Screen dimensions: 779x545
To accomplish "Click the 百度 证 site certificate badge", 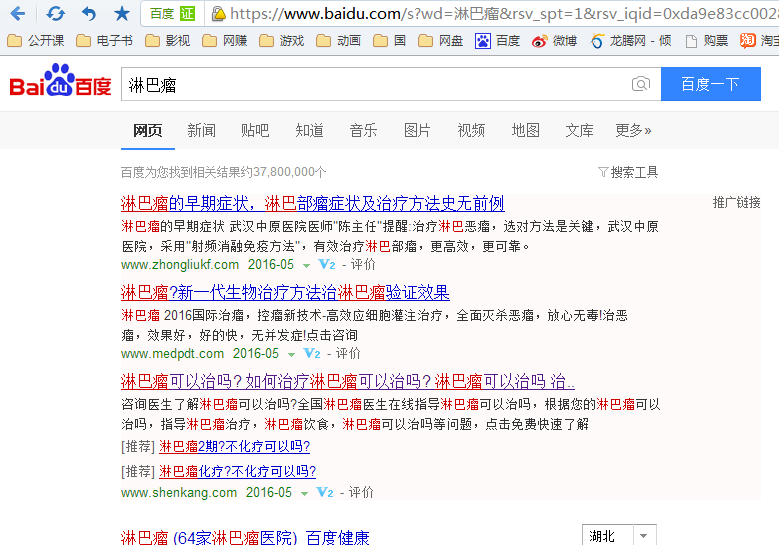I will 172,13.
